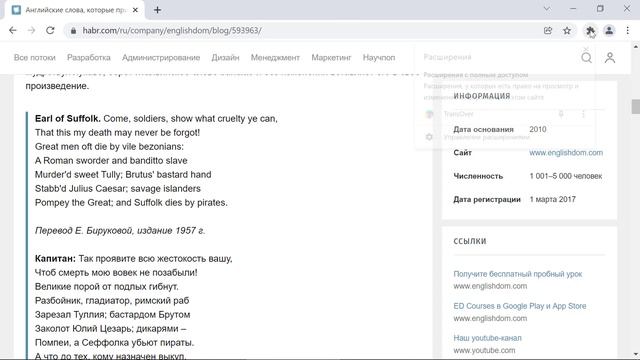The image size is (640, 360).
Task: View site security lock info
Action: 73,31
